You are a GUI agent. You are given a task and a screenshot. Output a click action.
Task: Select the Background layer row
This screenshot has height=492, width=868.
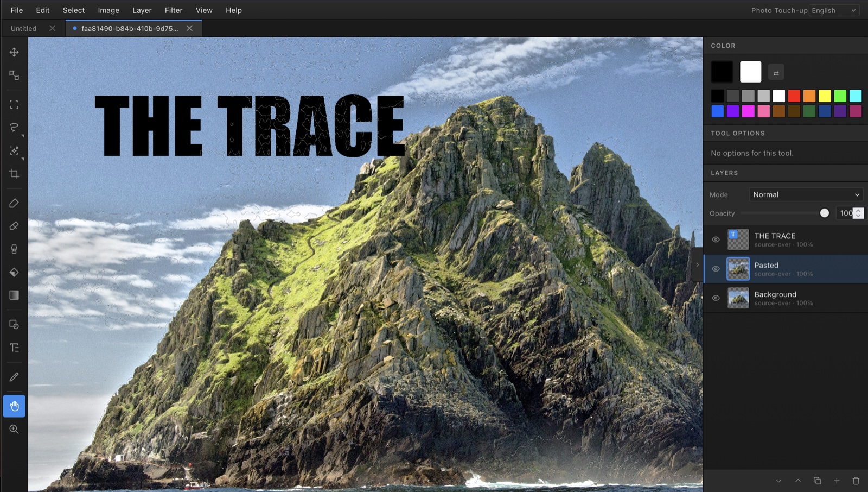(786, 298)
